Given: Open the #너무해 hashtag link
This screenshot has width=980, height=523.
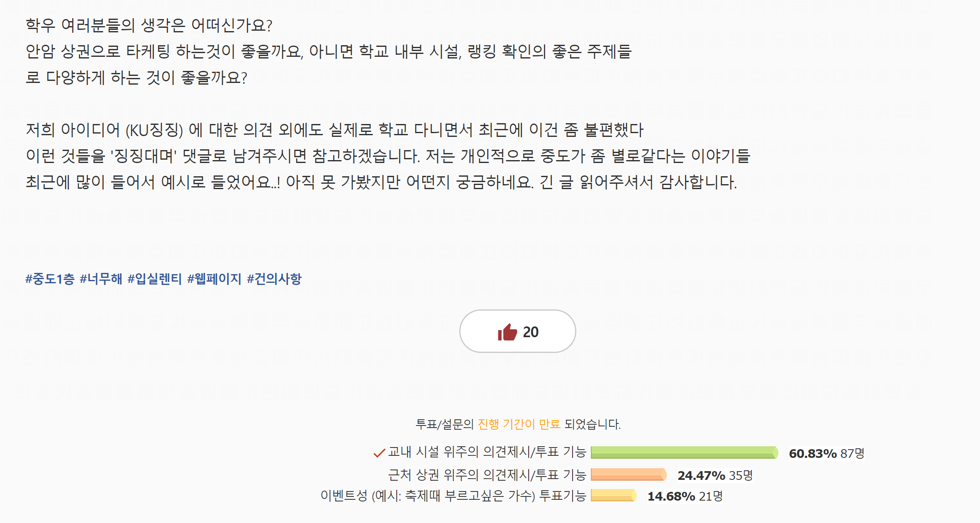Looking at the screenshot, I should click(x=101, y=279).
